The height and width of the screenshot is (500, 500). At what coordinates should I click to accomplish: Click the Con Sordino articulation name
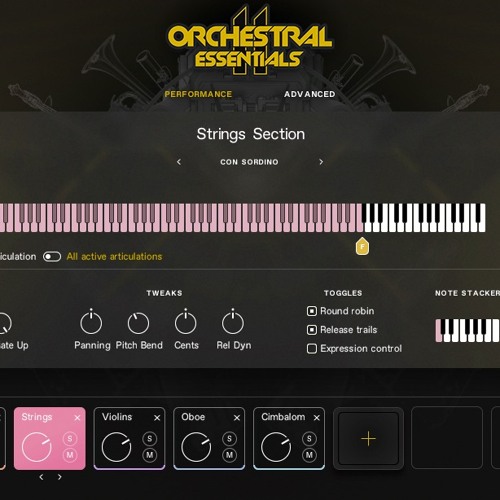coord(249,162)
